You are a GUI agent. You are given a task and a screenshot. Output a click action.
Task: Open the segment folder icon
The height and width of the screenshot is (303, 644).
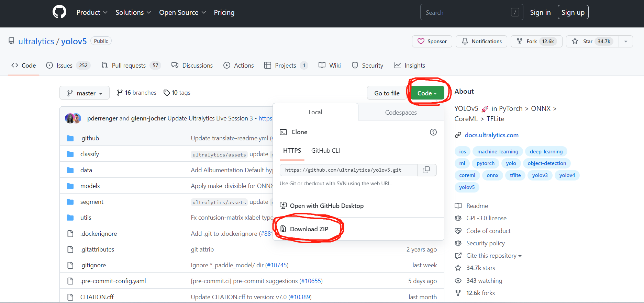coord(70,202)
